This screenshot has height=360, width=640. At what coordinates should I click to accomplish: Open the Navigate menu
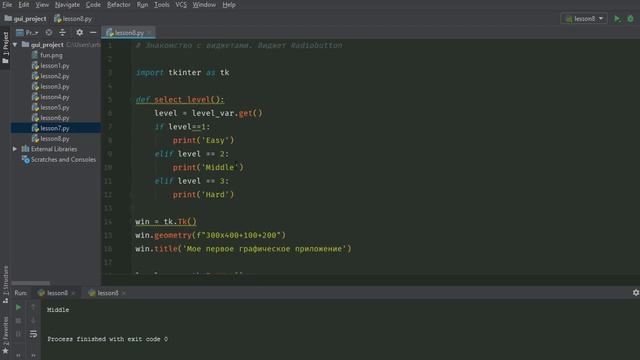(x=67, y=5)
